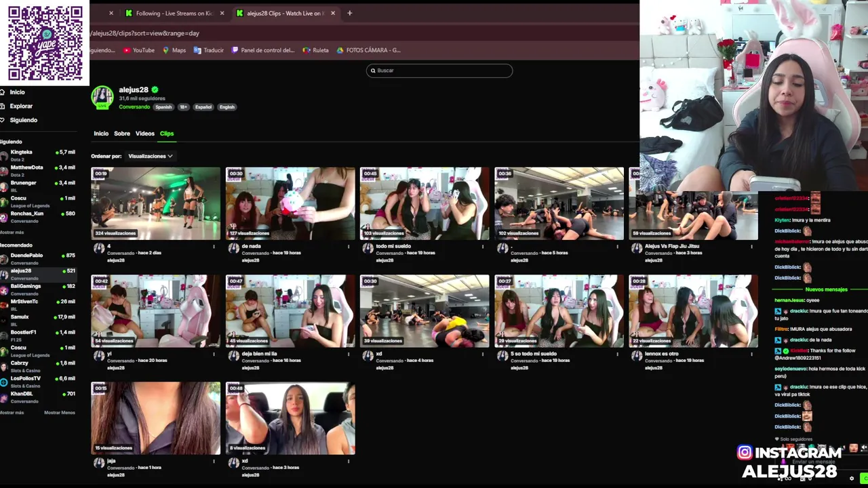
Task: Open MrStivenTc recommended channel
Action: pos(38,305)
